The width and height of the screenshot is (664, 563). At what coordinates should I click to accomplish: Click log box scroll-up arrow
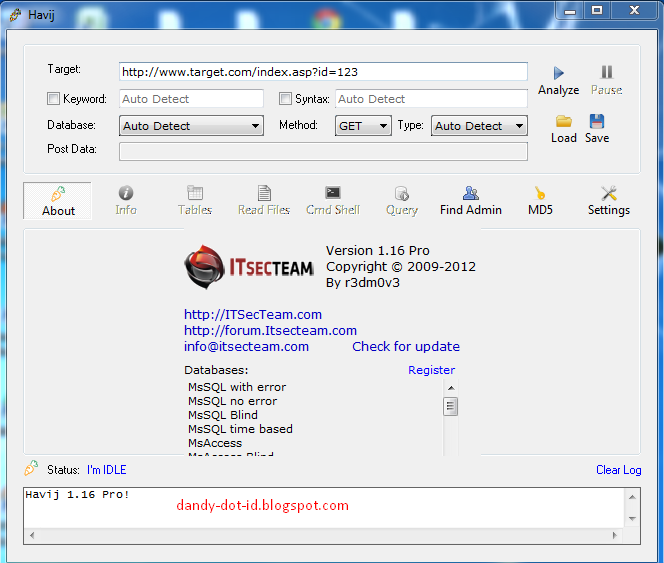pyautogui.click(x=632, y=497)
